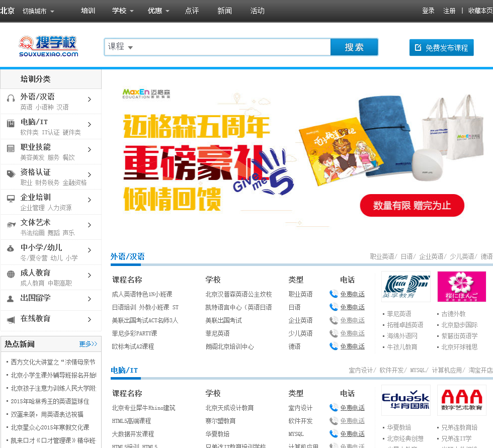The image size is (493, 448).
Task: Click the book icon beside 电脑/IT
Action: (x=11, y=124)
